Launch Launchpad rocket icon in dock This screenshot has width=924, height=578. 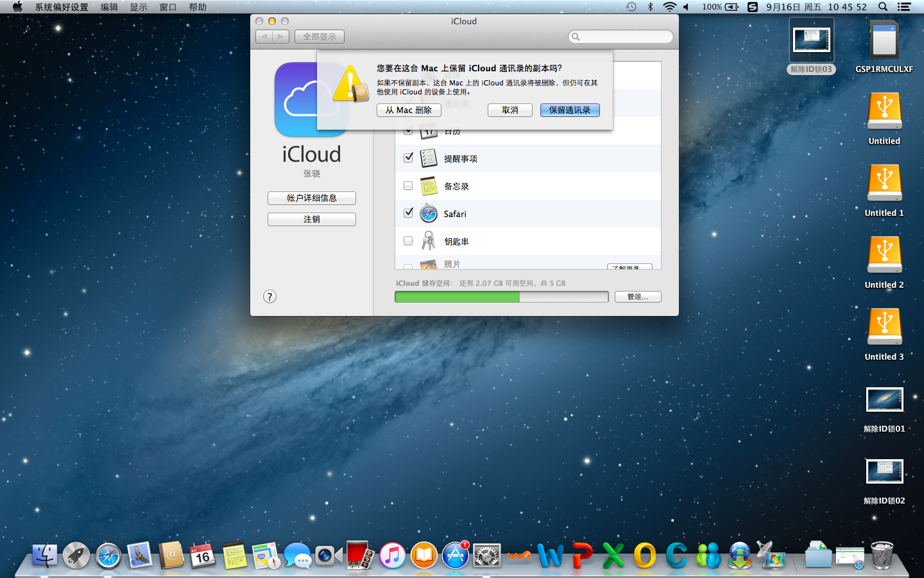[76, 556]
